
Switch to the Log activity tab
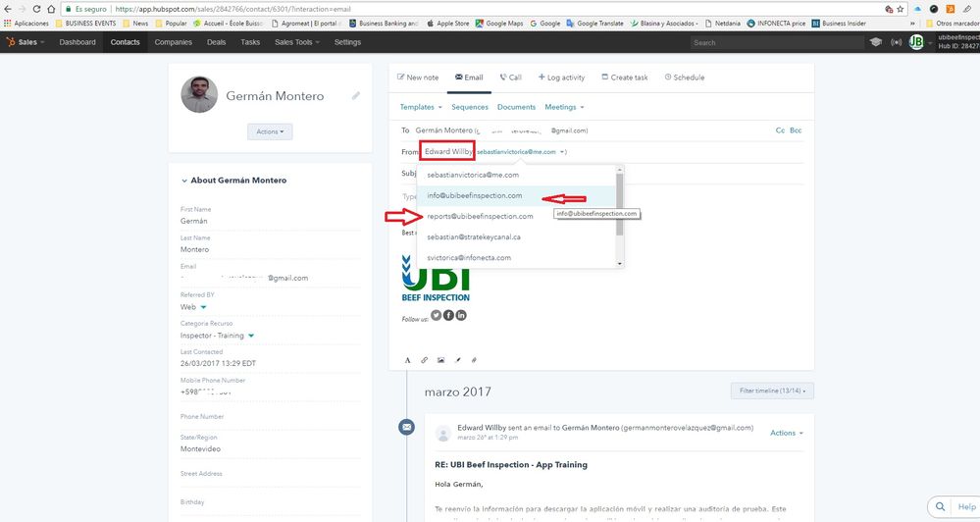pyautogui.click(x=561, y=78)
